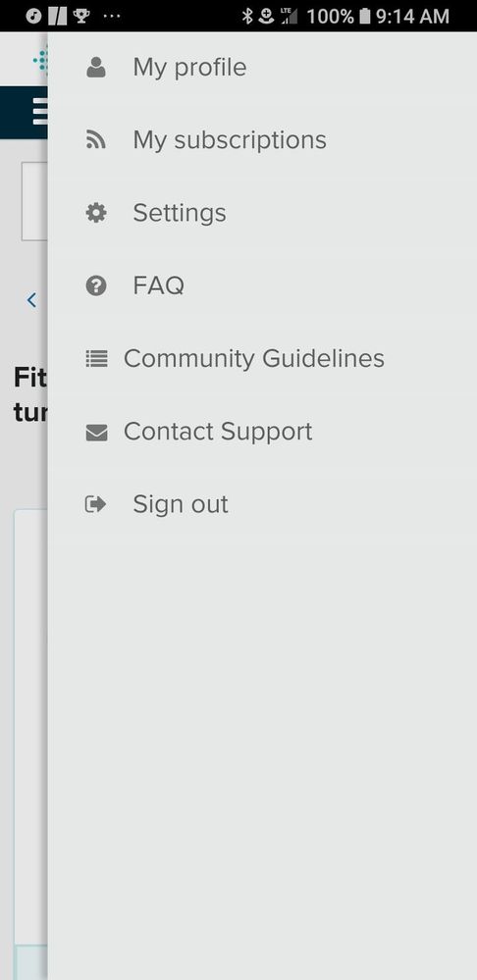Tap the person icon beside My profile
477x980 pixels.
point(95,68)
